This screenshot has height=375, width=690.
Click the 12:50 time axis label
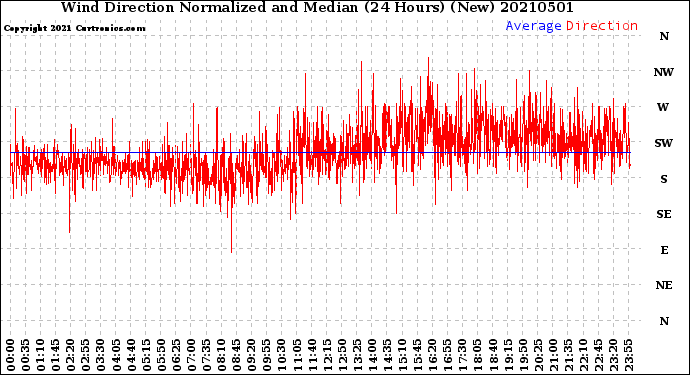[x=342, y=355]
